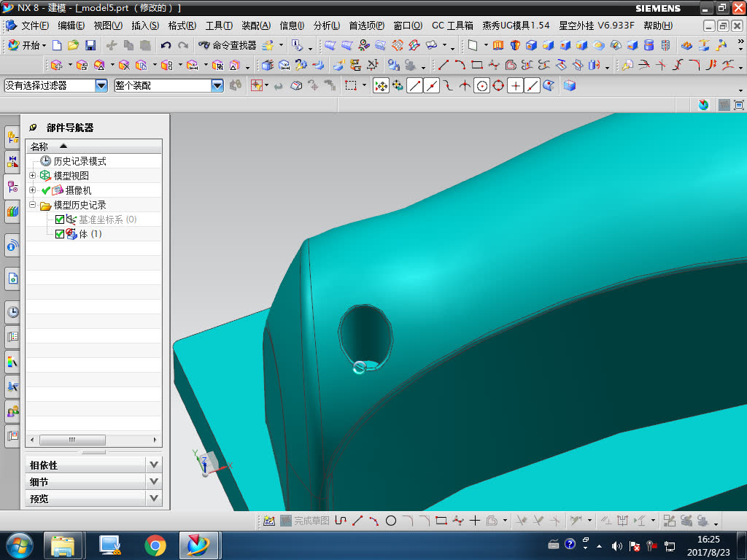Click the history clock tab in sidebar

pos(12,313)
